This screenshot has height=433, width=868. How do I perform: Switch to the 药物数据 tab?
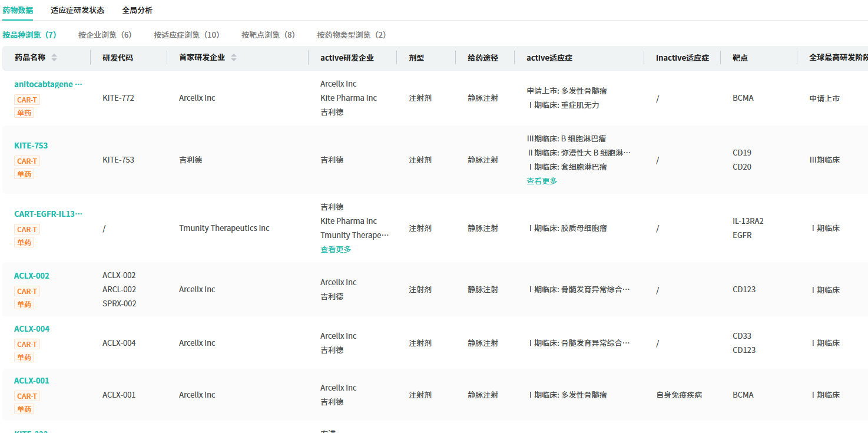18,10
